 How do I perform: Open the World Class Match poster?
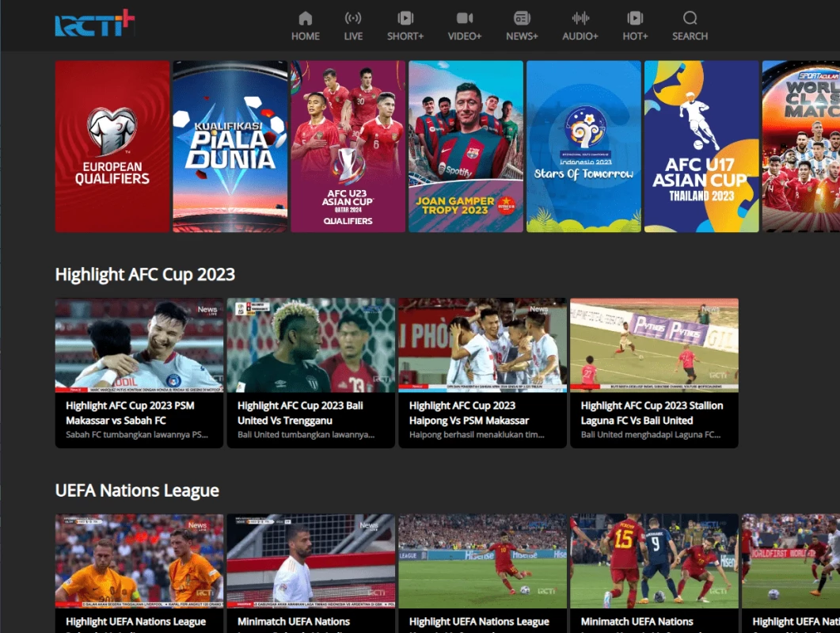click(801, 147)
